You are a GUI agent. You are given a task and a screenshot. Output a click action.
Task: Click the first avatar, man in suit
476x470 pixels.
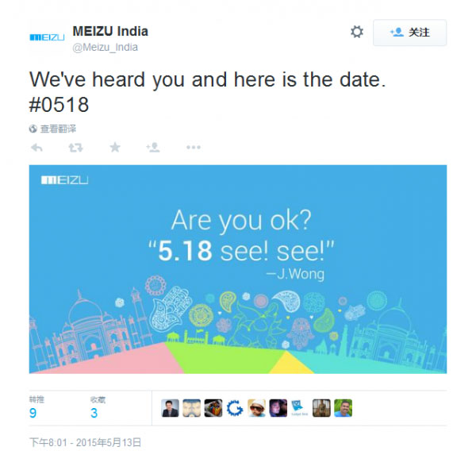tap(170, 408)
